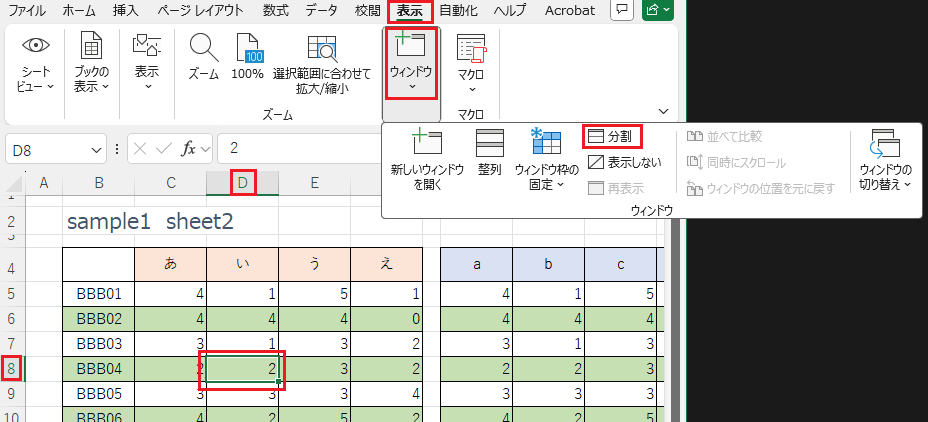Click the formula bar cancel X
Screen dimensions: 928x422
click(x=140, y=149)
